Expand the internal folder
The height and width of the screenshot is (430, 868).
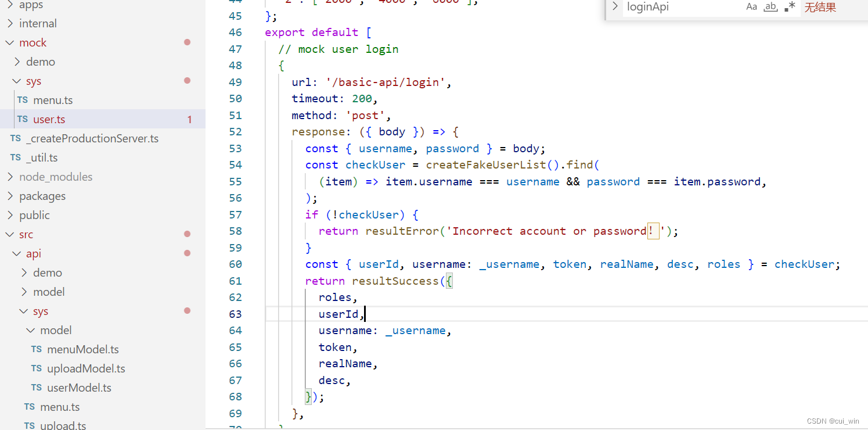coord(10,23)
